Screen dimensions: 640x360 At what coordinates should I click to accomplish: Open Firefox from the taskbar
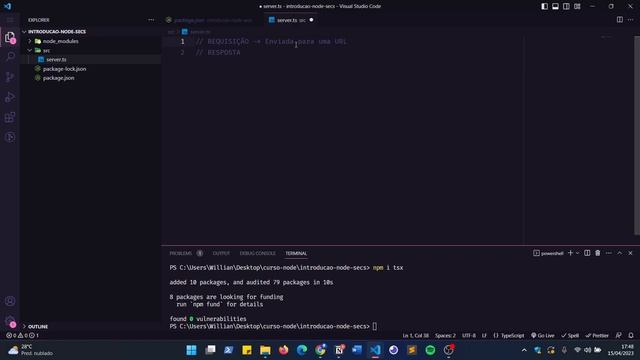pos(283,350)
